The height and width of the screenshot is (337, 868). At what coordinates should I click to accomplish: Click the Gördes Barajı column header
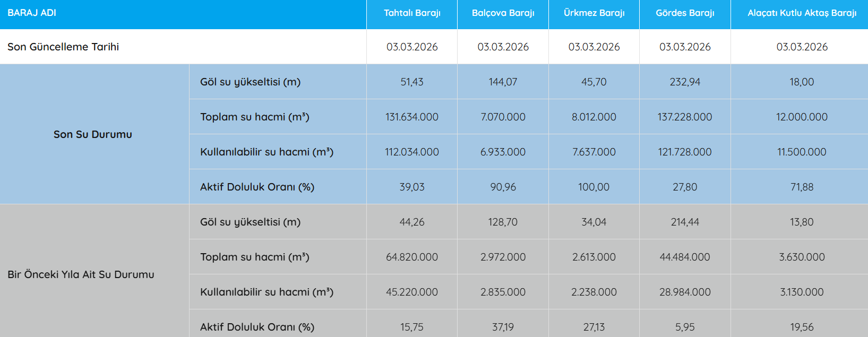pyautogui.click(x=685, y=13)
